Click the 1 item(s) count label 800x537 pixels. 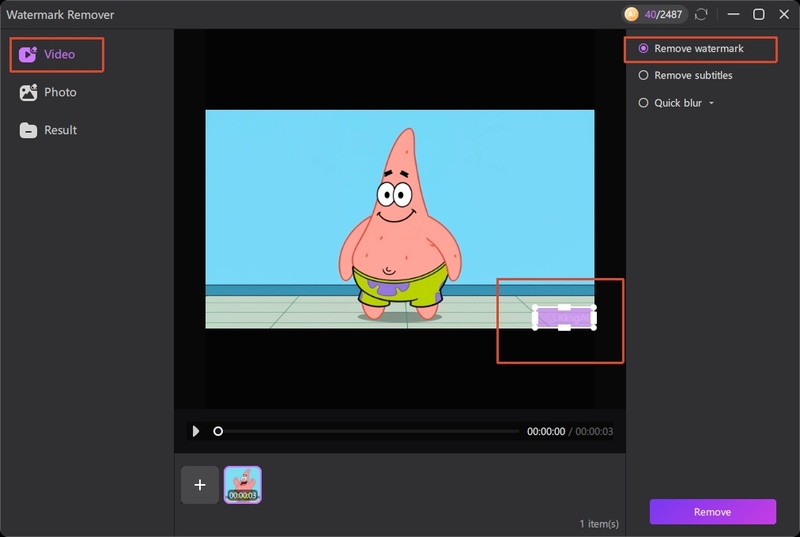[598, 524]
